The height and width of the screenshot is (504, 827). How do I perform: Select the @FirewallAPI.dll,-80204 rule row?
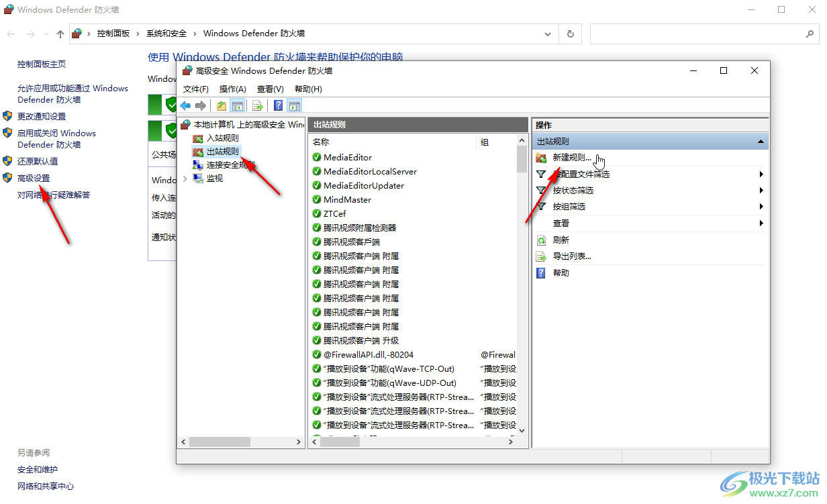click(x=413, y=354)
